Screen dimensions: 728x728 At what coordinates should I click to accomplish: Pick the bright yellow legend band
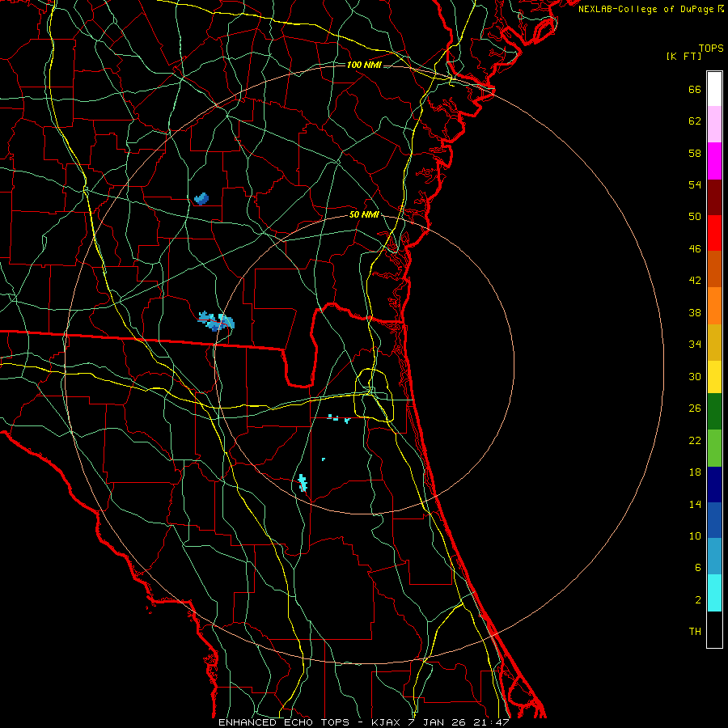714,377
